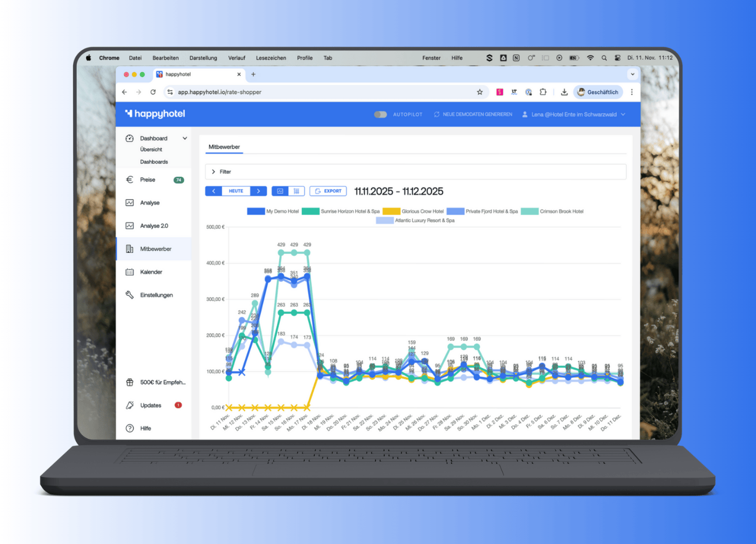Toggle Glorious Crow Hotel legend swatch

click(x=392, y=212)
